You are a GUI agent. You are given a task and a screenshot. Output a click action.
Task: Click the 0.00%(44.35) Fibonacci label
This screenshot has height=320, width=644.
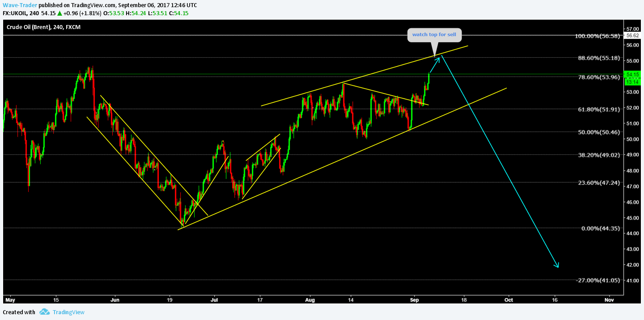pyautogui.click(x=601, y=228)
